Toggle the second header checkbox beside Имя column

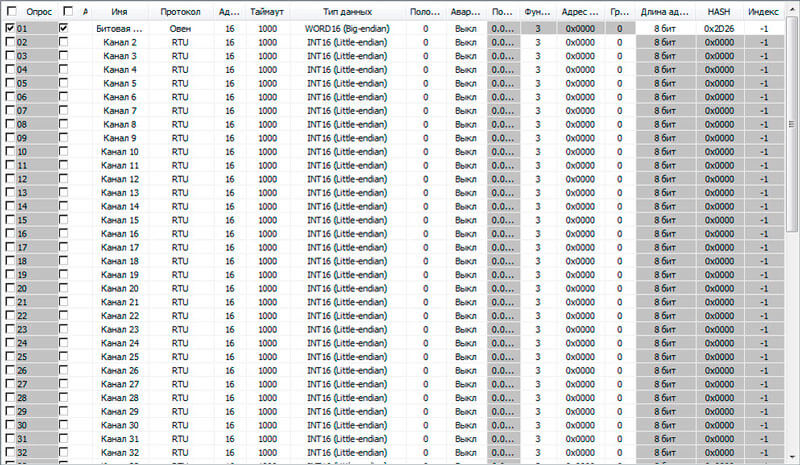pos(67,11)
